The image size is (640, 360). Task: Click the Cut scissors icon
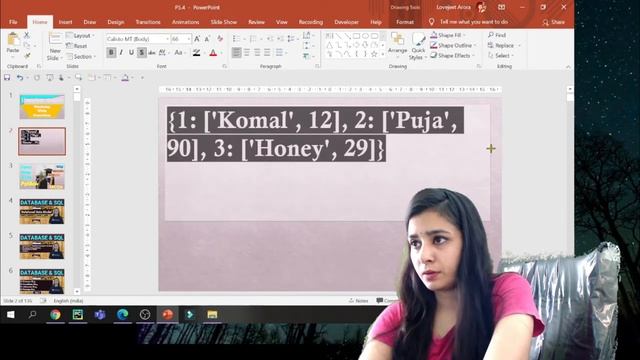coord(27,35)
